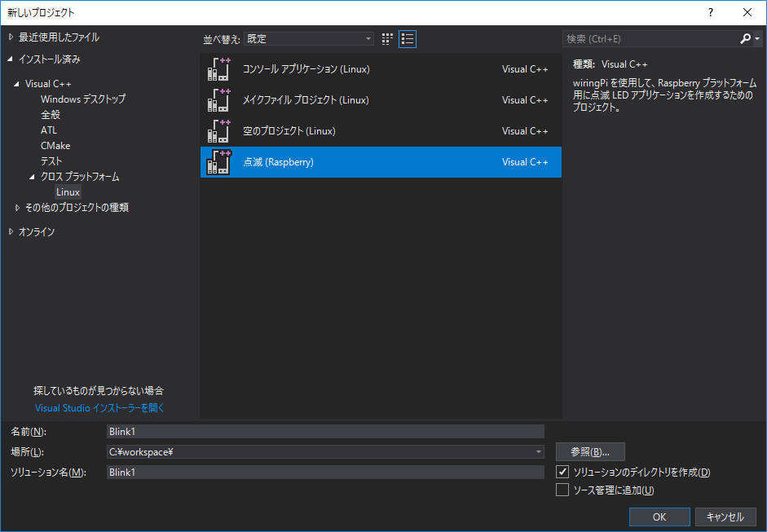
Task: Click the OK button
Action: coord(659,517)
